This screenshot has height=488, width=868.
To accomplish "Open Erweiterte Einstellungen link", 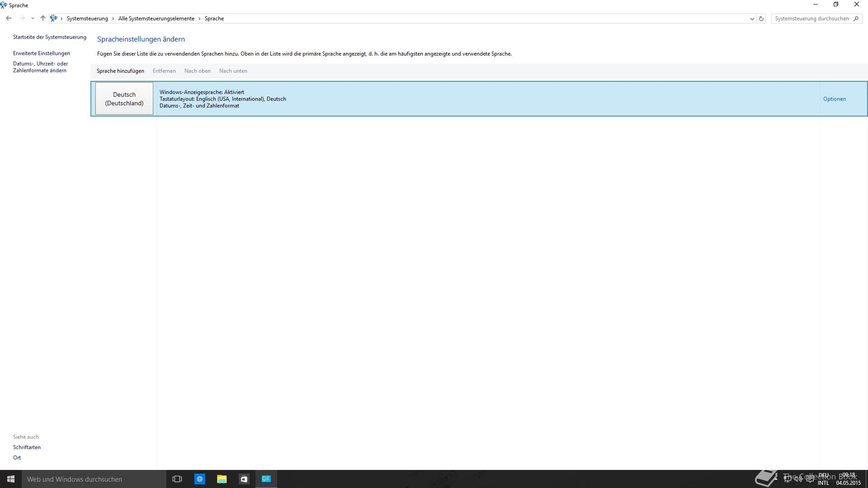I will 42,53.
